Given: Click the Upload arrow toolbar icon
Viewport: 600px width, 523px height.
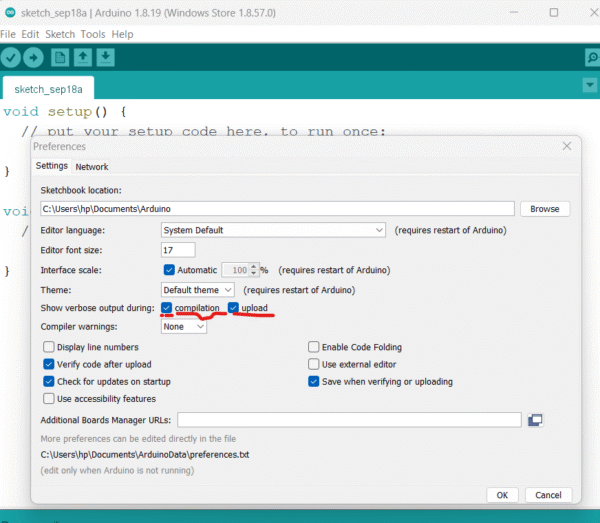Looking at the screenshot, I should 33,57.
